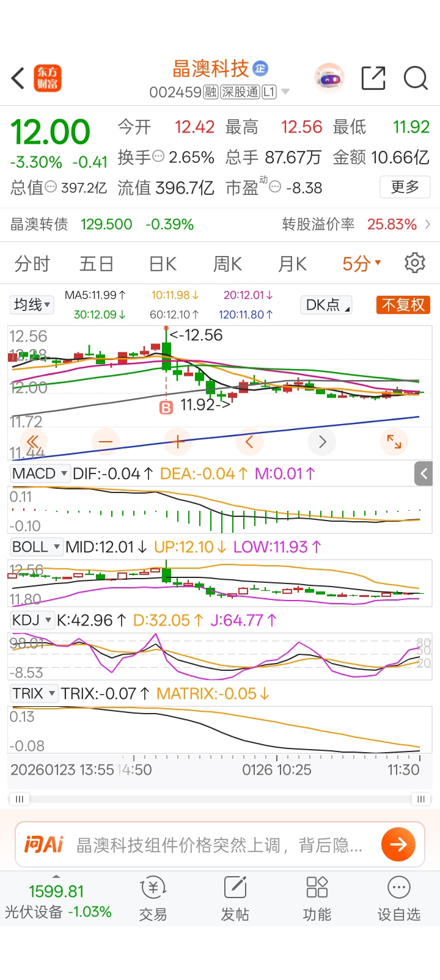Tap MA5:11.99 value label
440x980 pixels.
point(95,295)
